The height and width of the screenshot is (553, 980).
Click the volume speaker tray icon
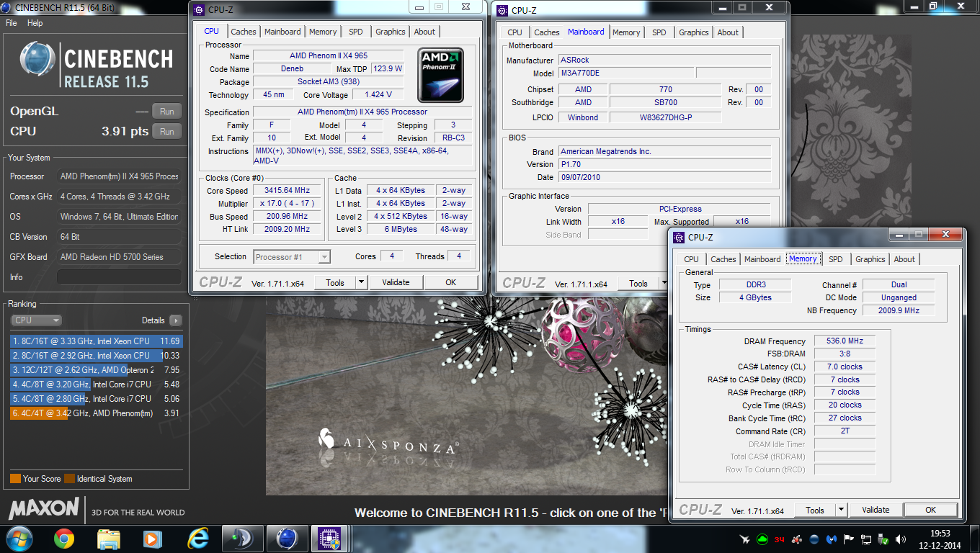(x=900, y=539)
